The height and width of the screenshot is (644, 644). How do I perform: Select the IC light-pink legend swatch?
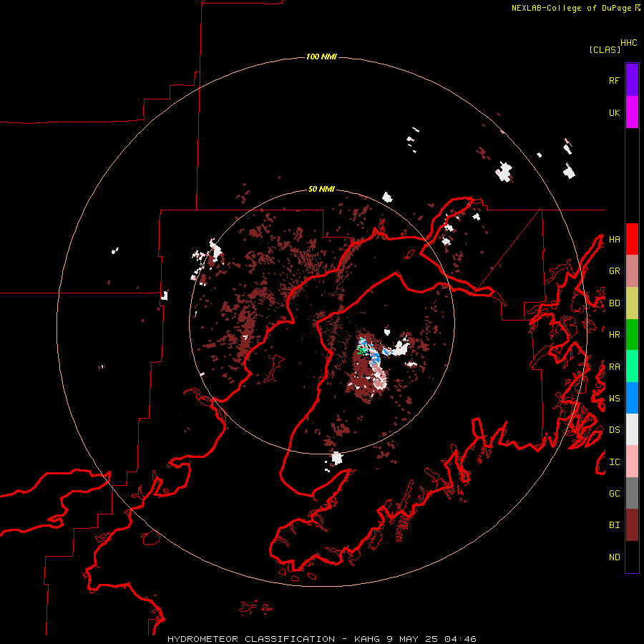coord(632,462)
